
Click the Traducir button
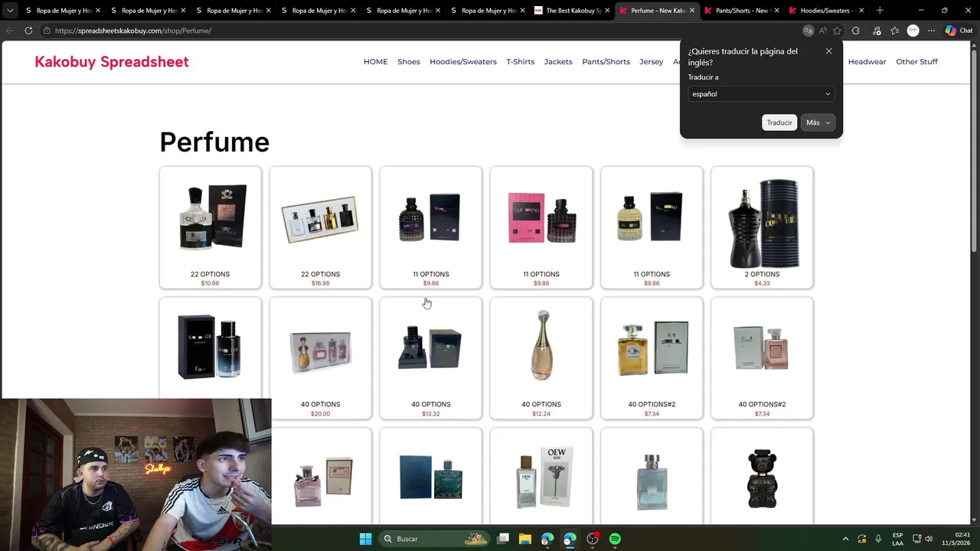779,122
